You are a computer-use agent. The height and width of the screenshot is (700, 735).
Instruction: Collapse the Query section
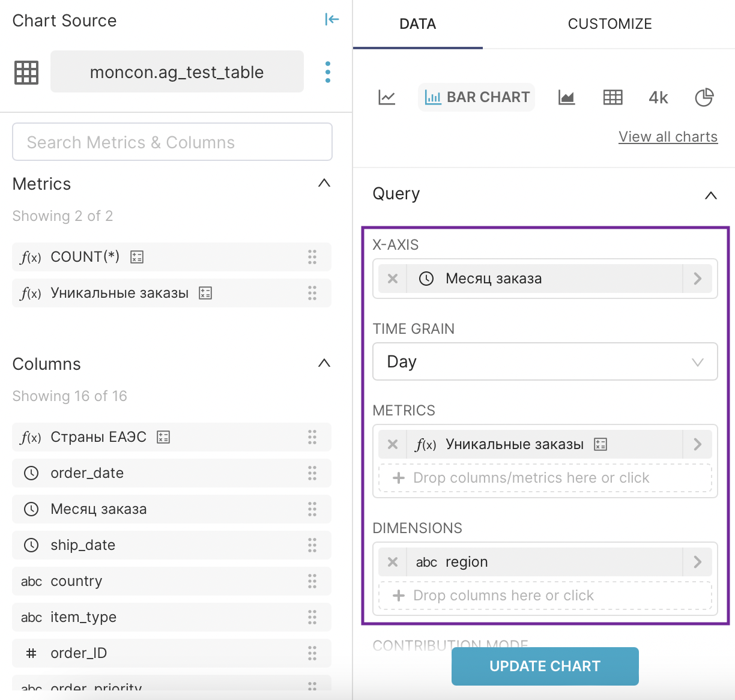tap(711, 195)
